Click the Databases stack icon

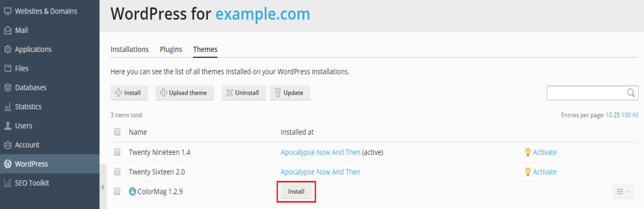click(x=8, y=87)
